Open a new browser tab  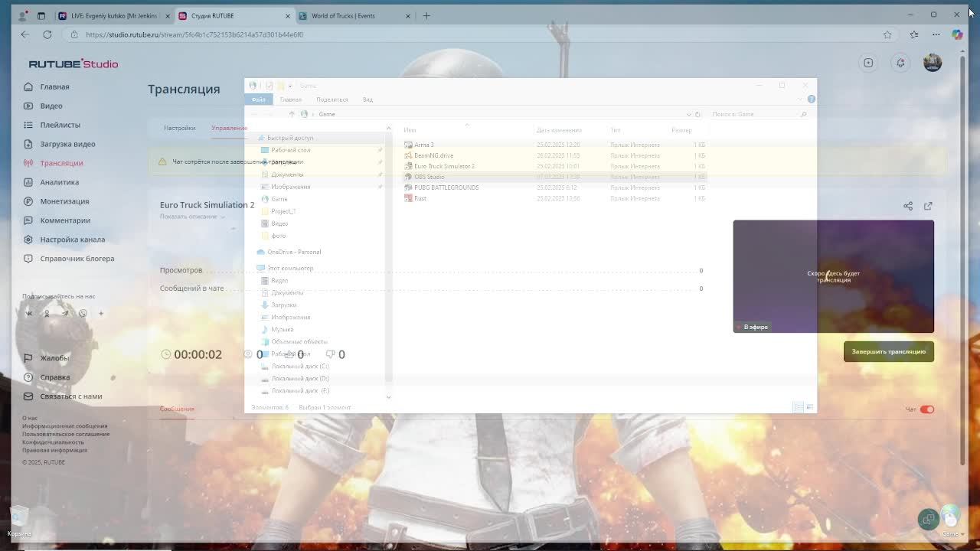point(426,15)
